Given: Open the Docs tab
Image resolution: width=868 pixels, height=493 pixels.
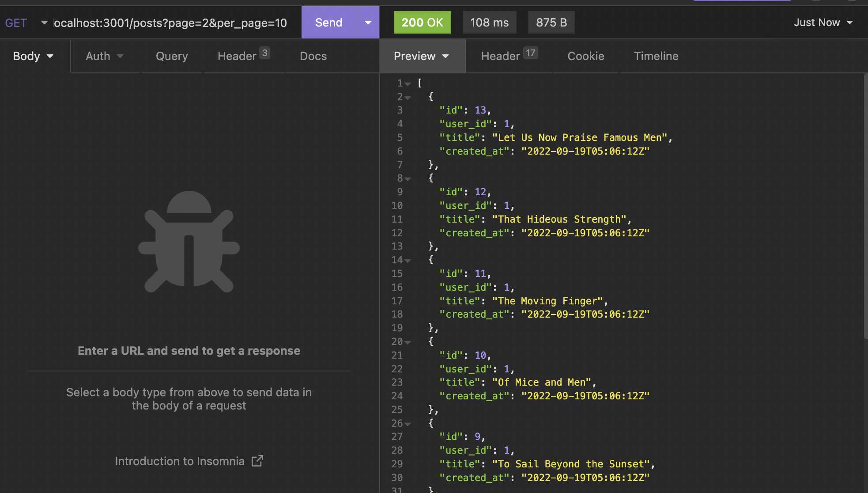Looking at the screenshot, I should (313, 56).
